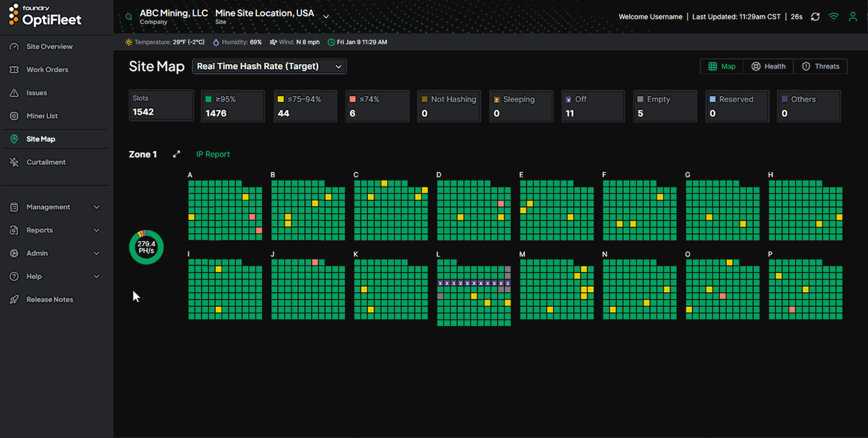Open the IP Report link

click(213, 154)
